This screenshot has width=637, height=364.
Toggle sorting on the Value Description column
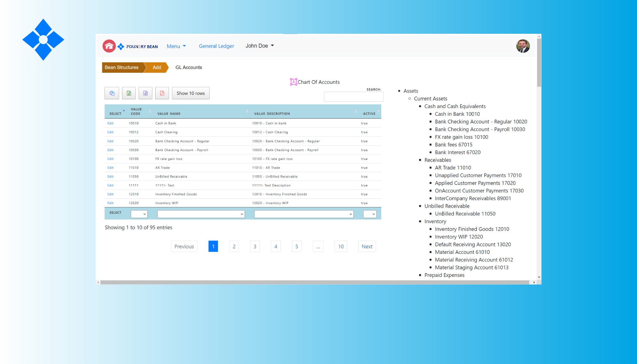coord(356,111)
